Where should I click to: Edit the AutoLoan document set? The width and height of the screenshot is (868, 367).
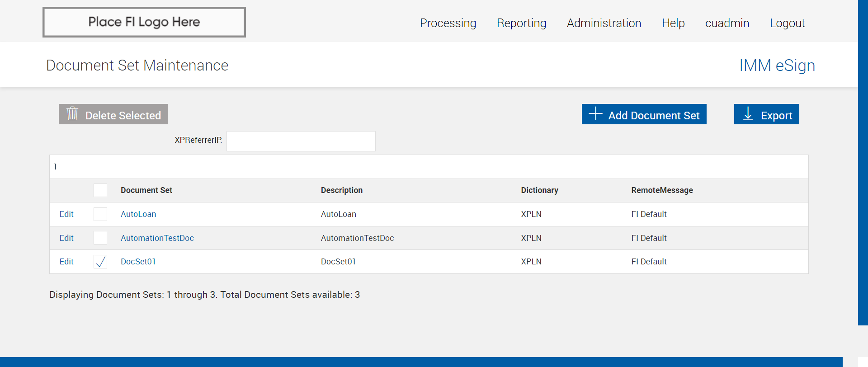tap(66, 214)
